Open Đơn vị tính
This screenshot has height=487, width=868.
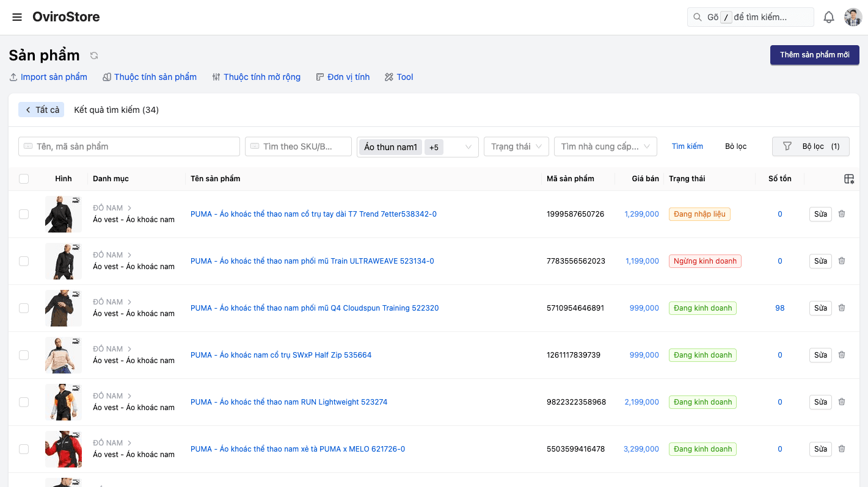tap(343, 77)
